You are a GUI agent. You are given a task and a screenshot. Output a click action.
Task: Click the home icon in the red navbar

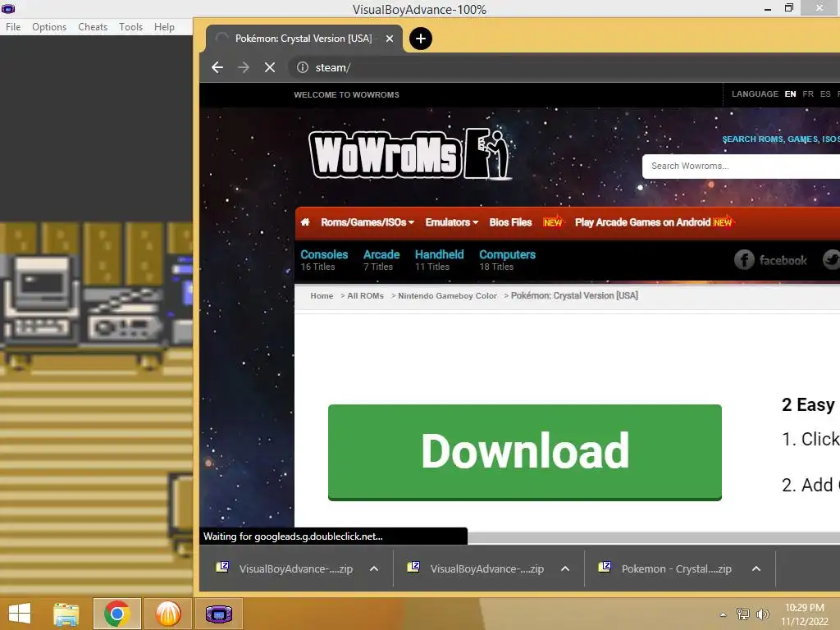coord(305,221)
